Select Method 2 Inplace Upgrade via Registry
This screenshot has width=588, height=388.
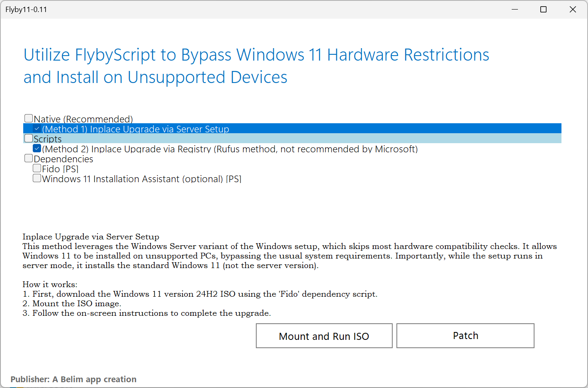click(x=229, y=149)
